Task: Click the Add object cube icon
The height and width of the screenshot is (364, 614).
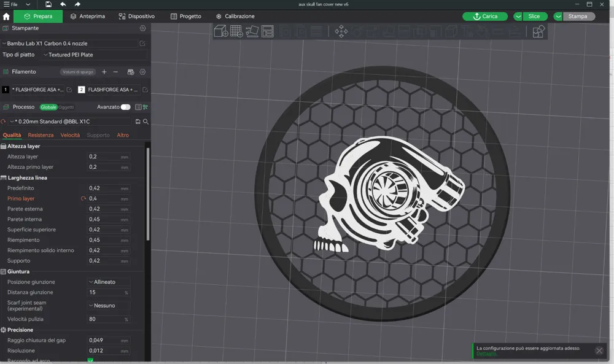Action: [x=221, y=31]
